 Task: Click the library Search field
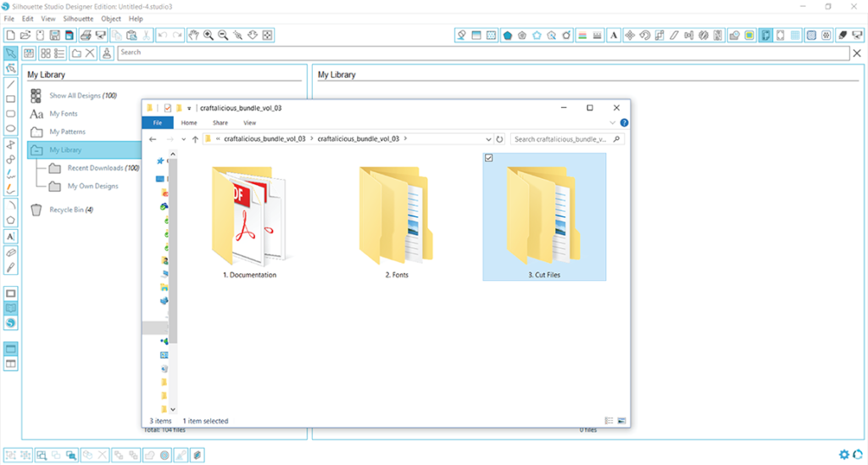click(484, 53)
